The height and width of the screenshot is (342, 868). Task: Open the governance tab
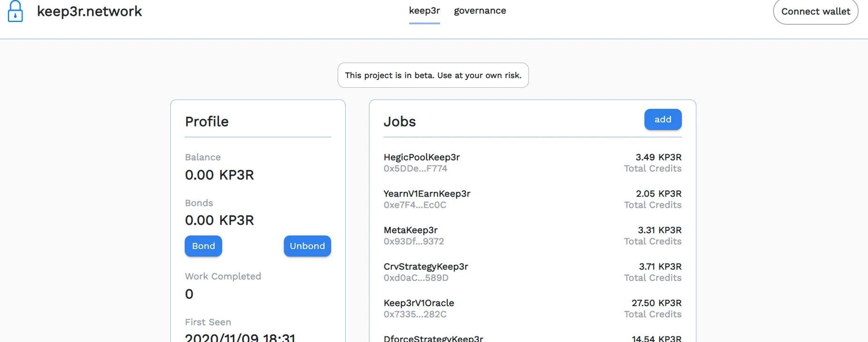click(x=480, y=11)
